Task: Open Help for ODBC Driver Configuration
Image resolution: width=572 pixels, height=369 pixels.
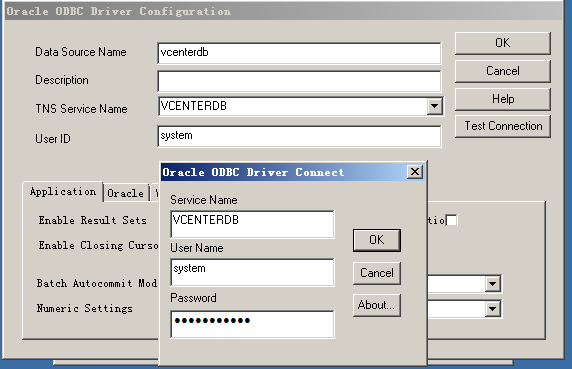Action: point(503,99)
